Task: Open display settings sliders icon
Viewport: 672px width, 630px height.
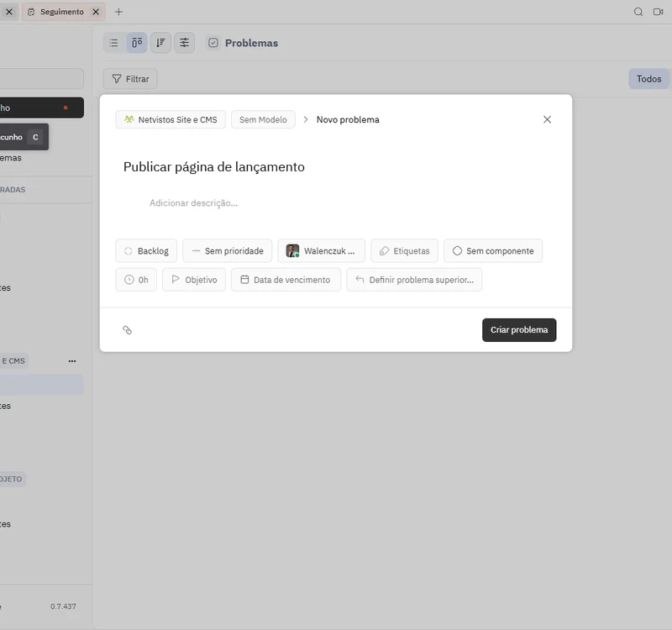Action: tap(184, 43)
